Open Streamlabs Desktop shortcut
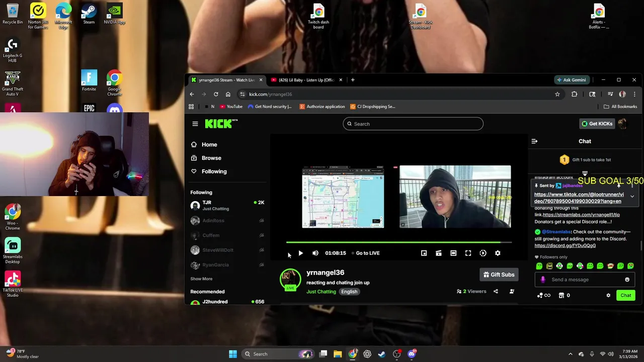 (x=13, y=250)
